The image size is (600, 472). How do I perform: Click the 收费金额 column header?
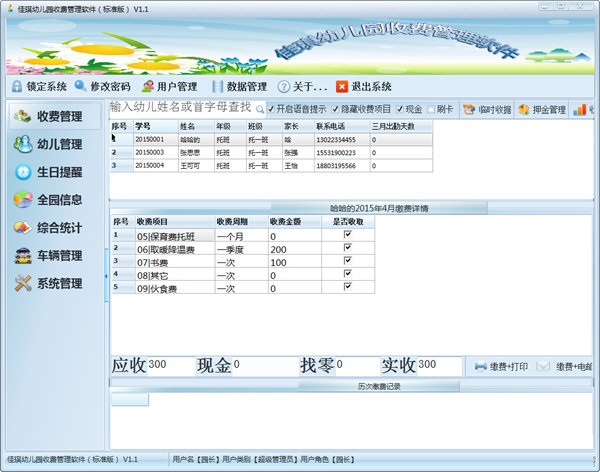pyautogui.click(x=295, y=222)
